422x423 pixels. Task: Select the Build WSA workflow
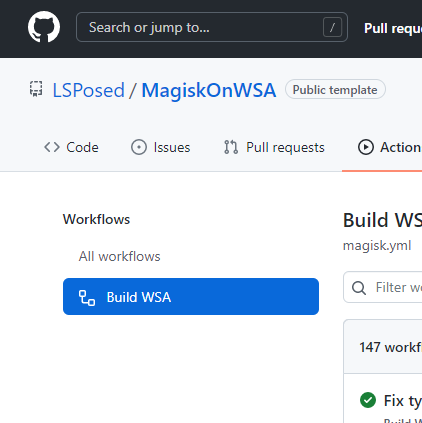click(x=191, y=296)
